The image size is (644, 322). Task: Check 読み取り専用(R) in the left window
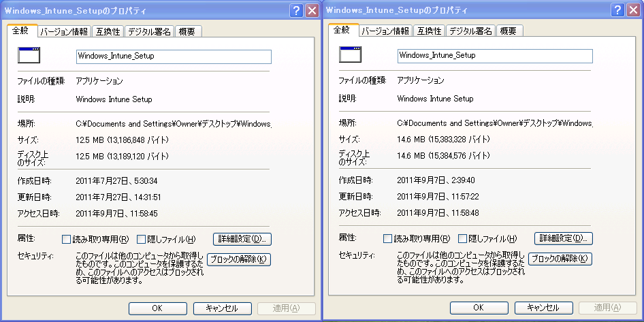(x=66, y=239)
